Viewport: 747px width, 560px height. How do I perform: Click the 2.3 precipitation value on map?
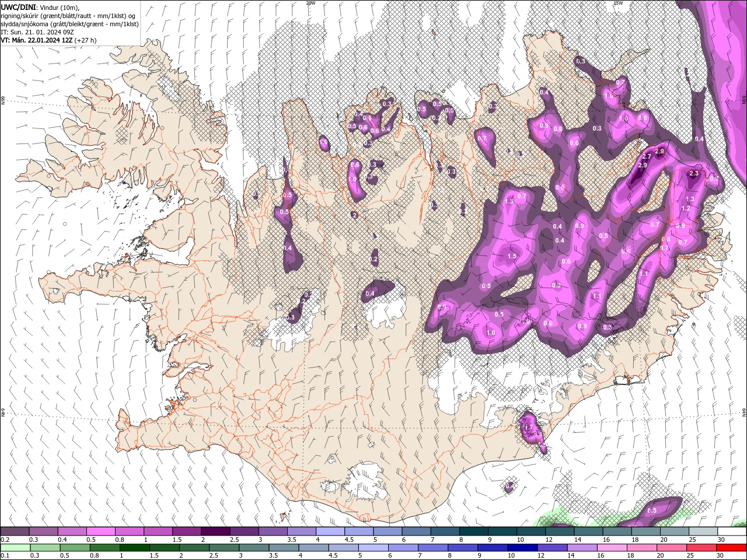tap(694, 173)
